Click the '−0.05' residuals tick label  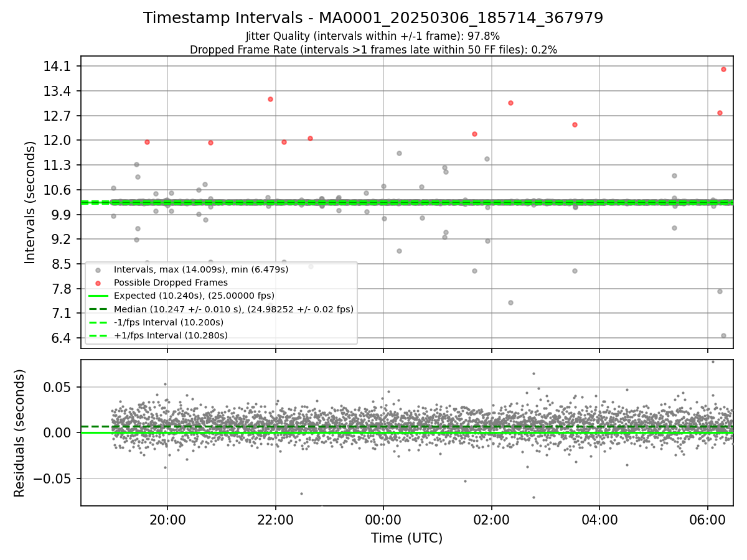(x=52, y=478)
